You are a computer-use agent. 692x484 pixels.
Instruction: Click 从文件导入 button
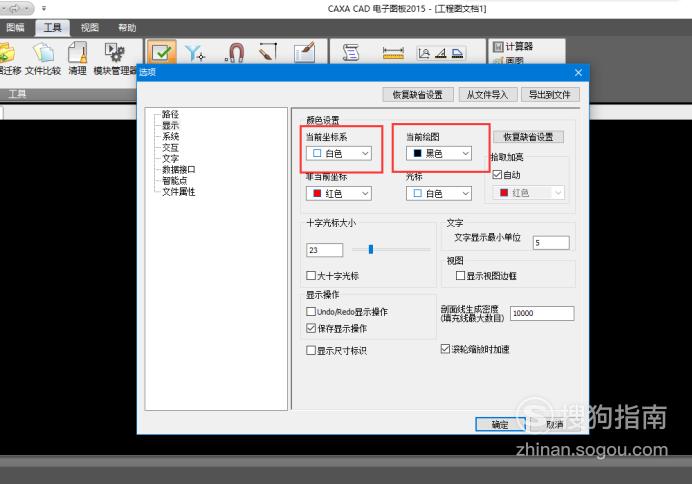point(487,95)
